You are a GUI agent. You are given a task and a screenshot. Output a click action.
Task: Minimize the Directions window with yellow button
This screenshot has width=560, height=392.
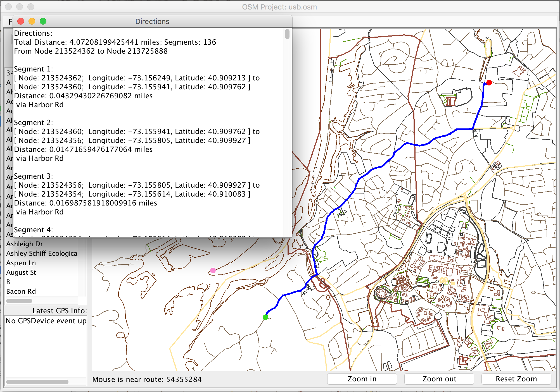[32, 21]
